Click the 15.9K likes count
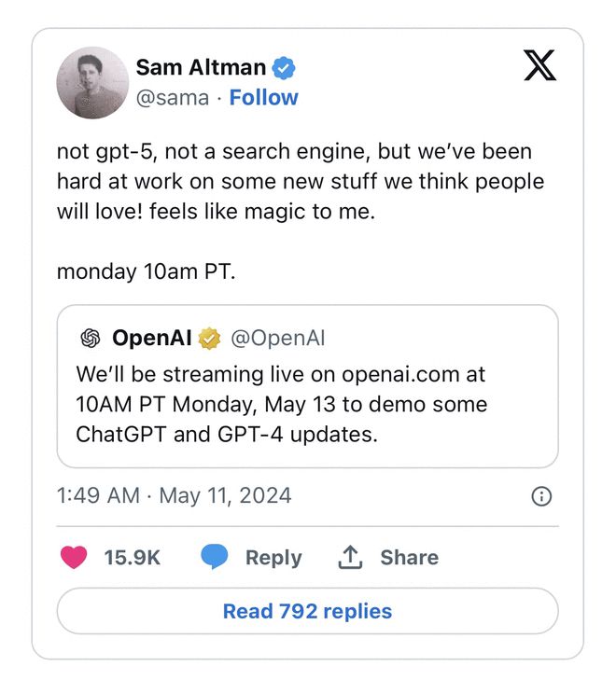Screen dimensions: 616x680 pos(133,557)
